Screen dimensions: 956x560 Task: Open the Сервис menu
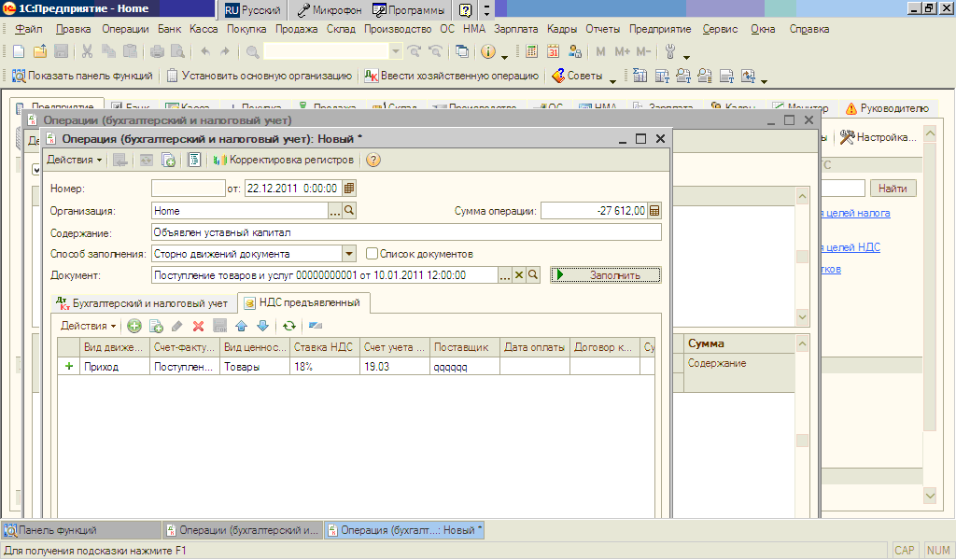pos(720,29)
